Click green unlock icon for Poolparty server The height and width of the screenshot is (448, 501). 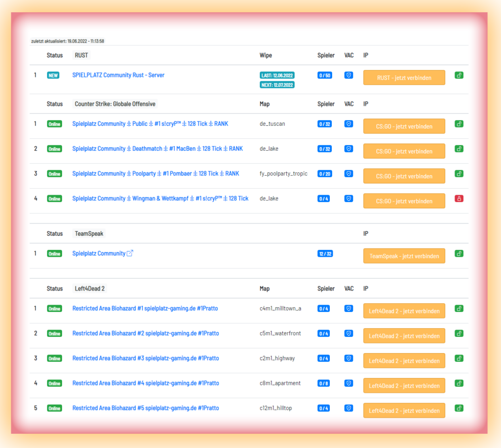(459, 174)
